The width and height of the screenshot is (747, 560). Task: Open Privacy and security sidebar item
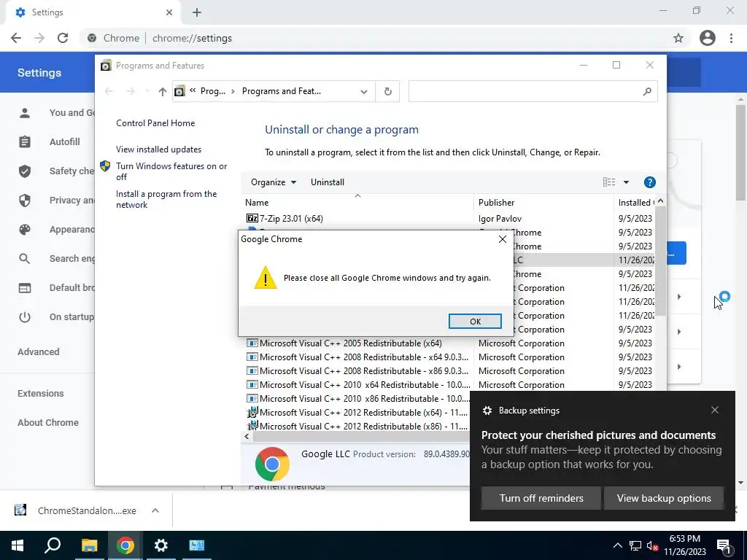[x=71, y=200]
